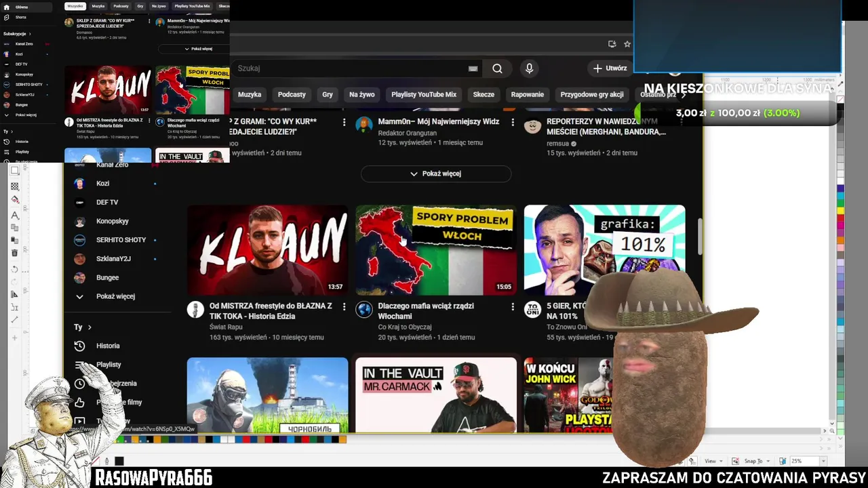Open three-dot menu for Dlaczego mafia video in large page

point(512,306)
